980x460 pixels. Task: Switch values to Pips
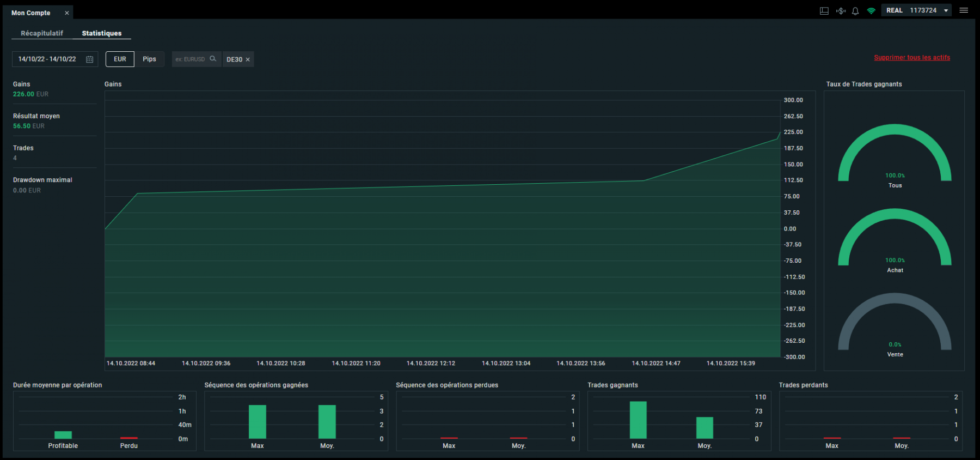[149, 59]
